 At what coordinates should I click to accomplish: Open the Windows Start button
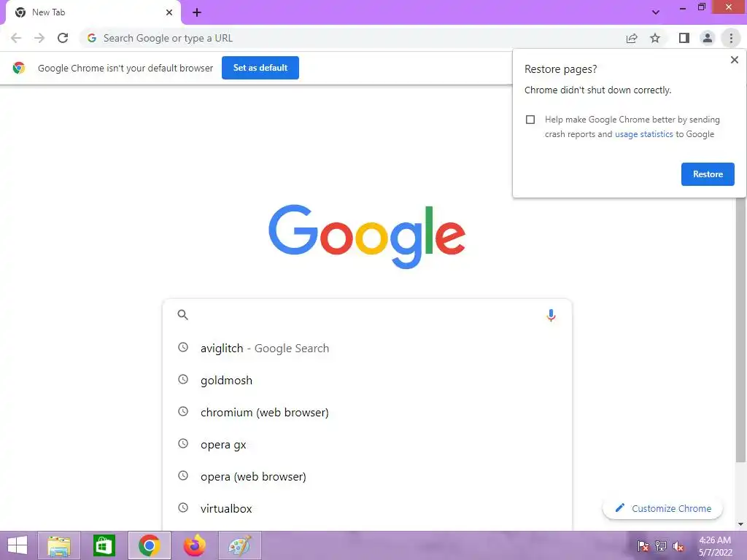(x=18, y=545)
